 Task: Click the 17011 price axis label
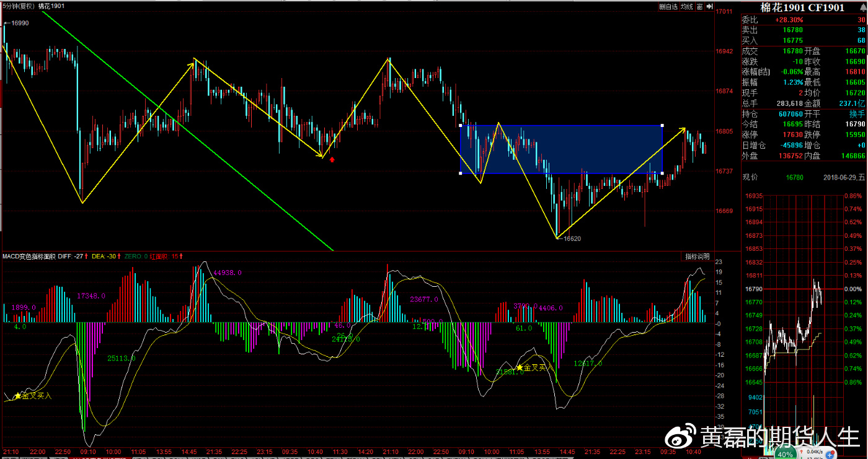tap(724, 12)
